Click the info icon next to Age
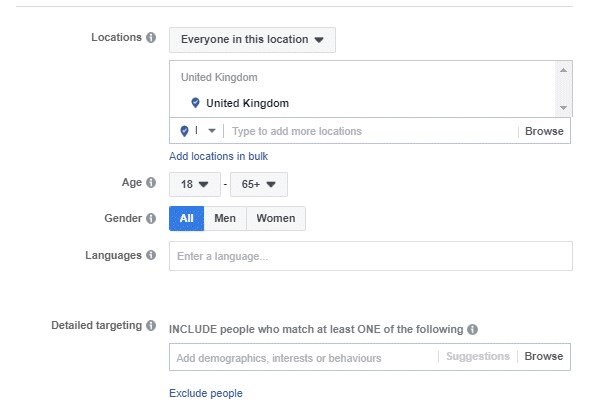 coord(151,182)
